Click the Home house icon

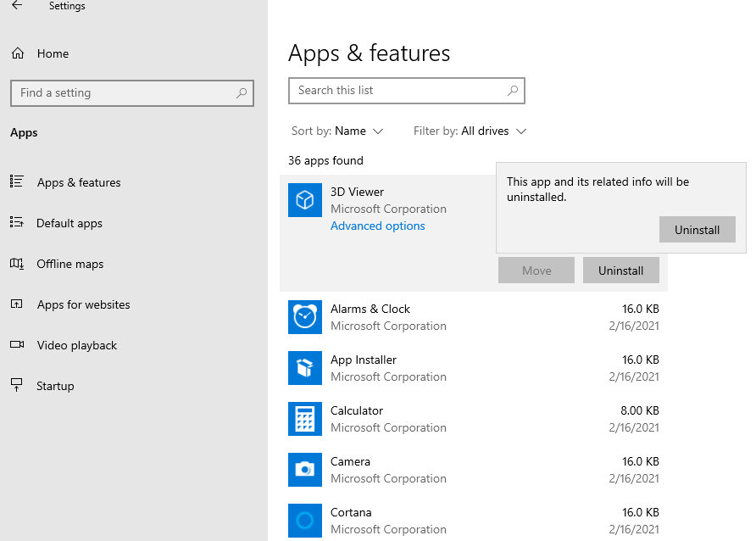(17, 53)
